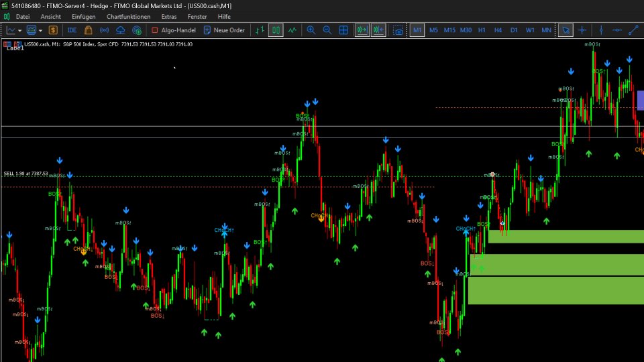Click the application icon beside Datei

(x=7, y=17)
